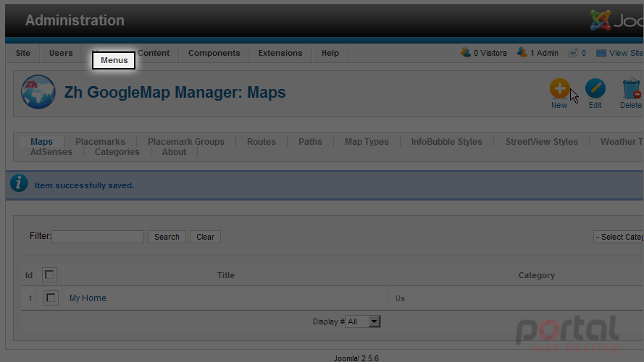644x362 pixels.
Task: Open the Menus menu
Action: 114,60
